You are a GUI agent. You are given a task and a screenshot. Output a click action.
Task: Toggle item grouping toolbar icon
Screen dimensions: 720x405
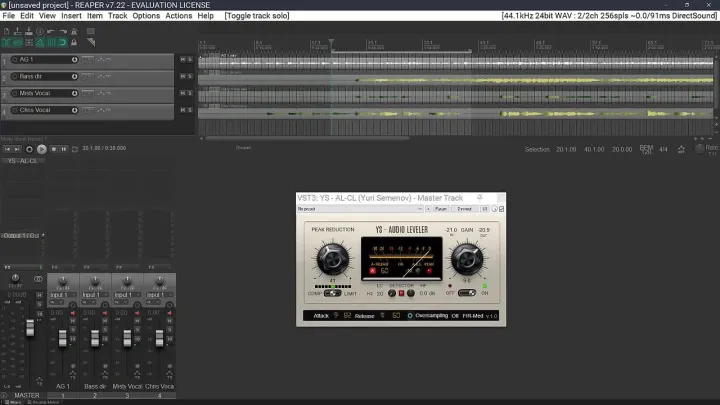point(17,42)
